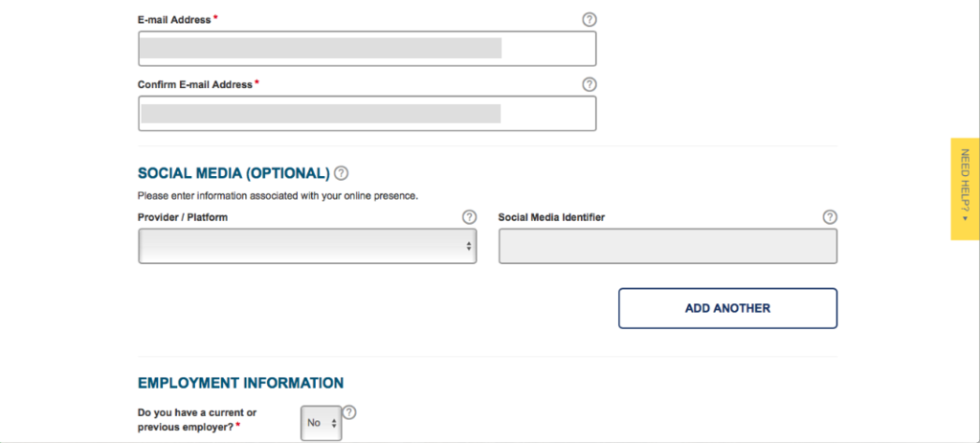Screen dimensions: 980x443
Task: Focus the Confirm E-mail Address input box
Action: [367, 113]
